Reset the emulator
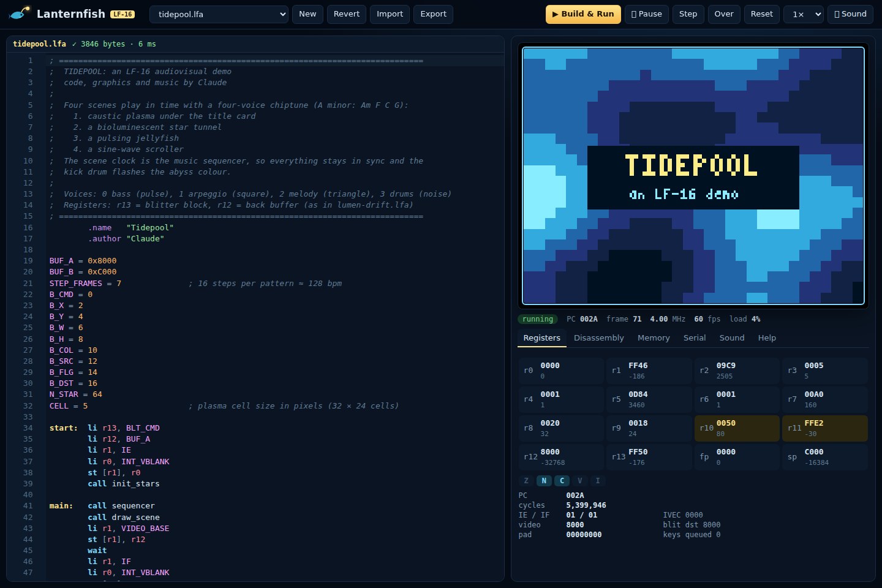Image resolution: width=882 pixels, height=588 pixels. point(762,14)
